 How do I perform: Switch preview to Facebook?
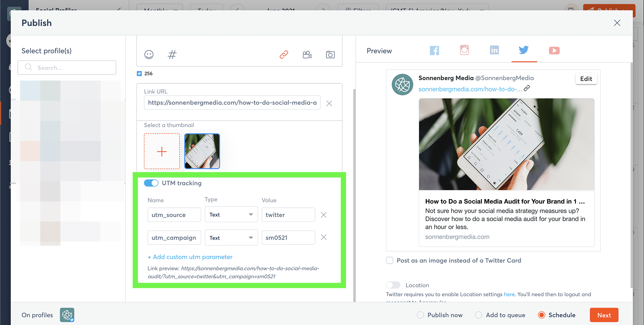[x=434, y=50]
